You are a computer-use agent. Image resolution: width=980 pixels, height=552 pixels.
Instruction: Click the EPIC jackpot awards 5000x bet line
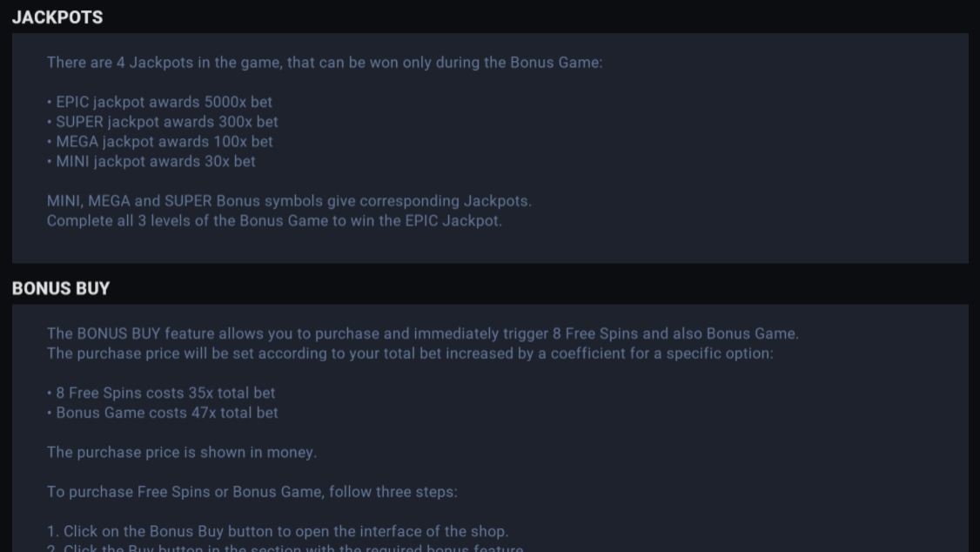160,102
